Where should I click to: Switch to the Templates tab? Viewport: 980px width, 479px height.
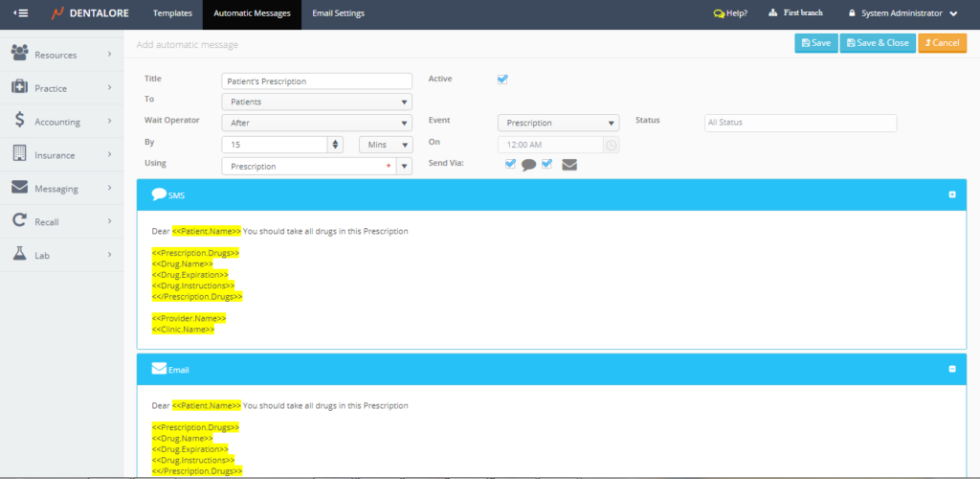172,13
